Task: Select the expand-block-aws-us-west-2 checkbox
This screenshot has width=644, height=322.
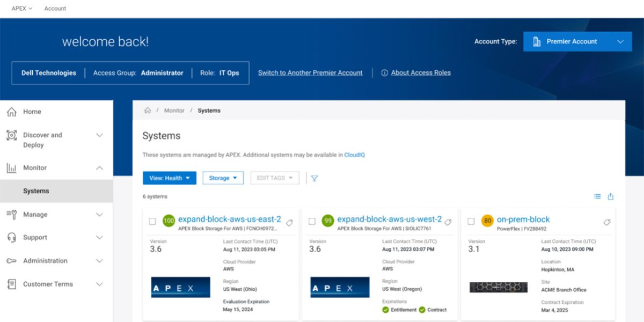Action: point(312,221)
